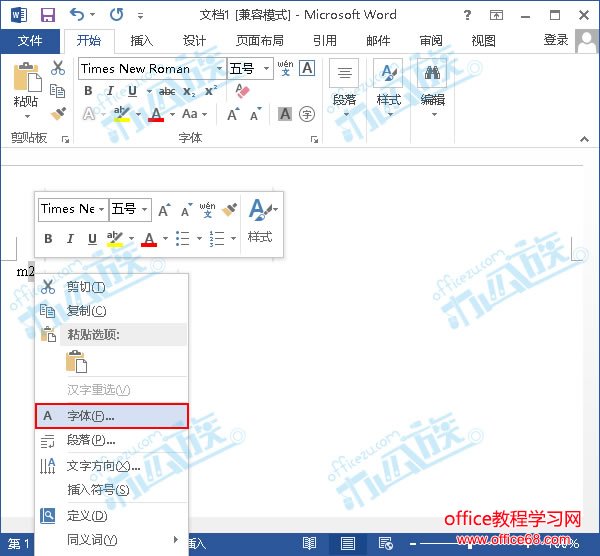Click the paste option icon under 粘贴选项
This screenshot has height=556, width=600.
pyautogui.click(x=76, y=361)
